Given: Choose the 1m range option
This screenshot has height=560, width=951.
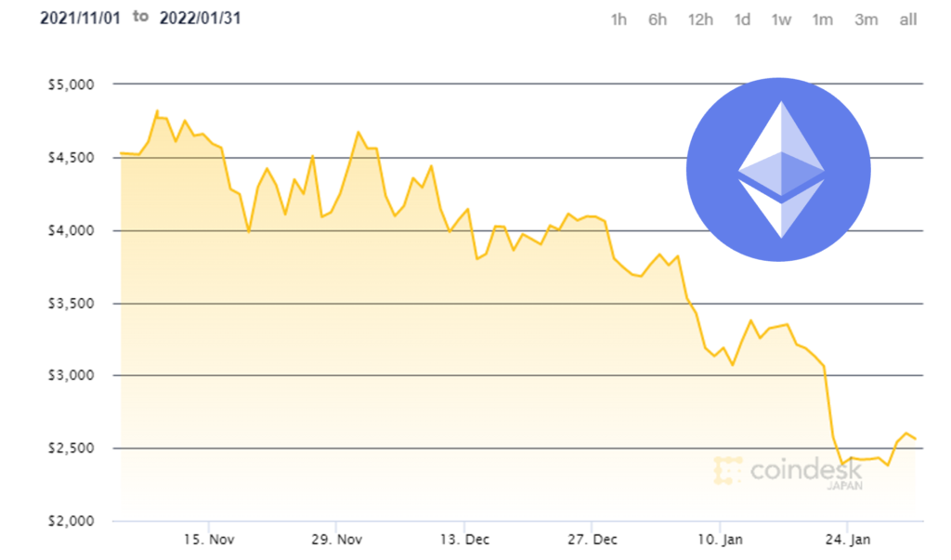Looking at the screenshot, I should click(822, 20).
